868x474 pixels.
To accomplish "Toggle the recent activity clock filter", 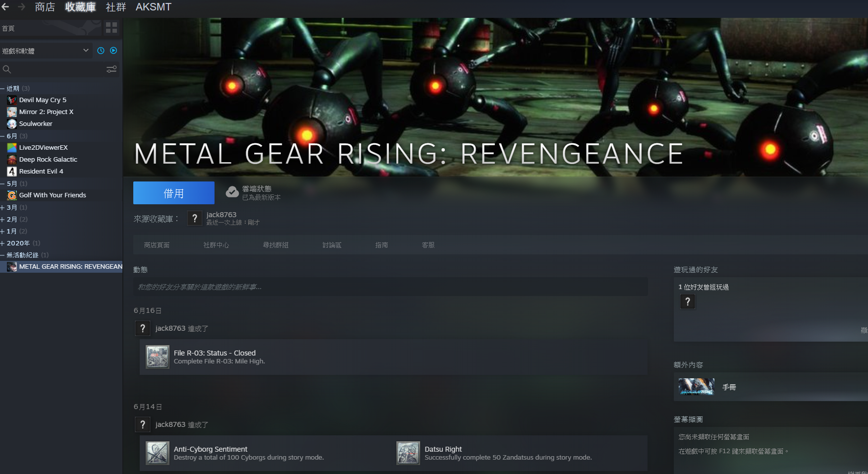I will [x=101, y=51].
